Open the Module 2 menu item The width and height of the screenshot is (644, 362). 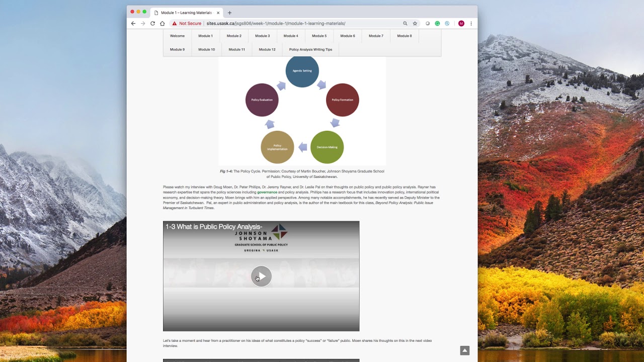point(234,36)
